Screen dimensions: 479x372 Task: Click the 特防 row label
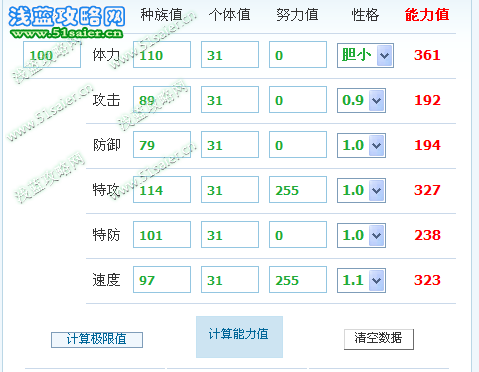(x=106, y=235)
